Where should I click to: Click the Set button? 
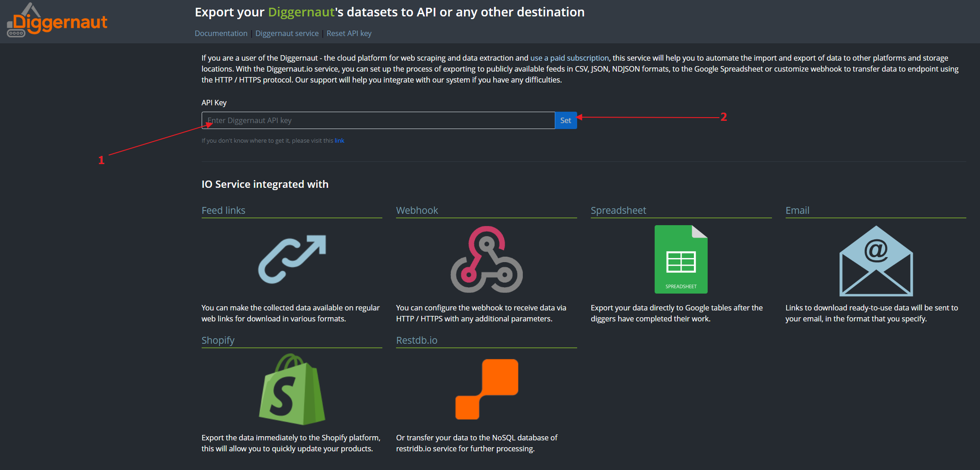[x=566, y=120]
